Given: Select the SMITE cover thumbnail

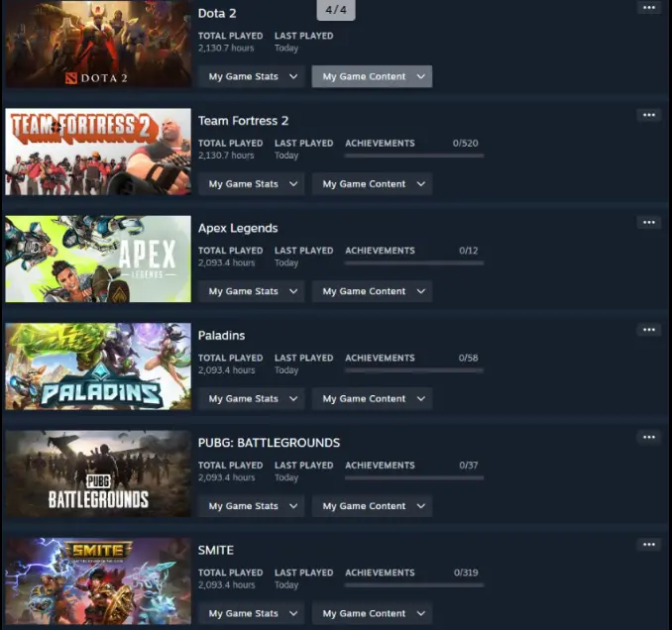Looking at the screenshot, I should click(98, 581).
